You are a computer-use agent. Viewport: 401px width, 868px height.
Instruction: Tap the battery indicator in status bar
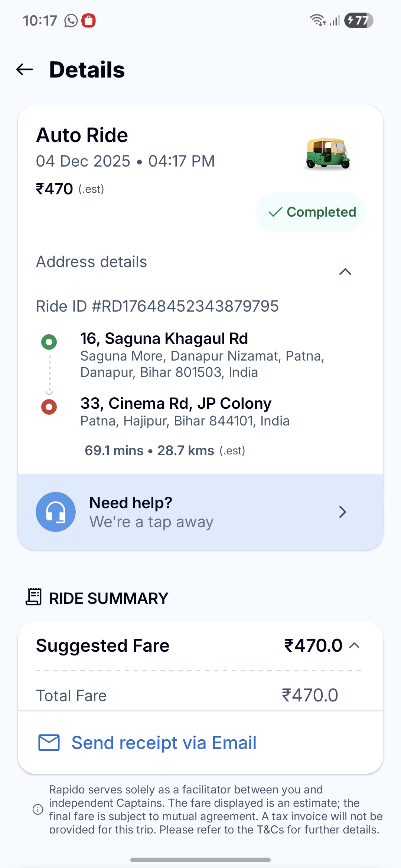point(358,20)
